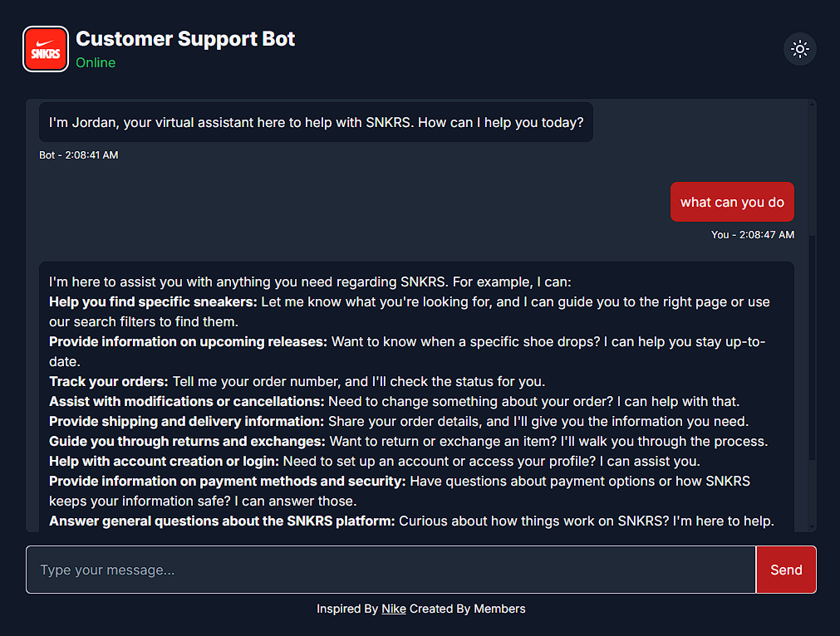Click the "Bot - 2:08:41 AM" timestamp
The image size is (840, 636).
point(79,155)
